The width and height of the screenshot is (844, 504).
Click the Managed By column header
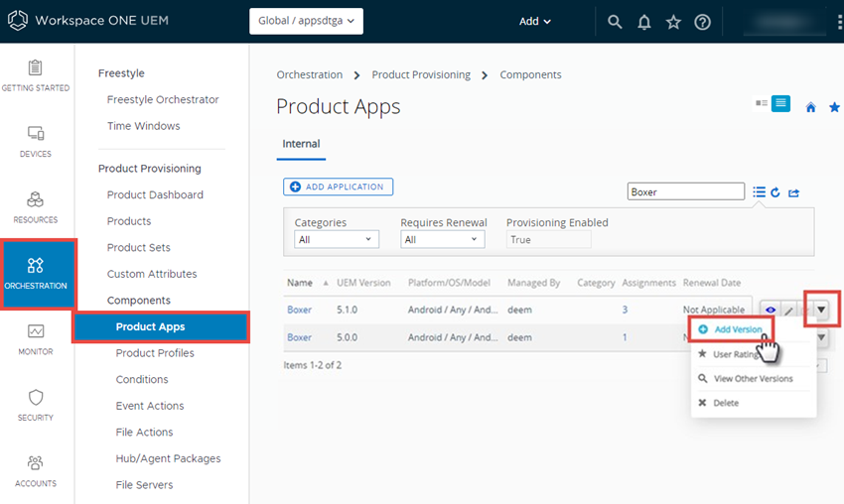tap(534, 283)
